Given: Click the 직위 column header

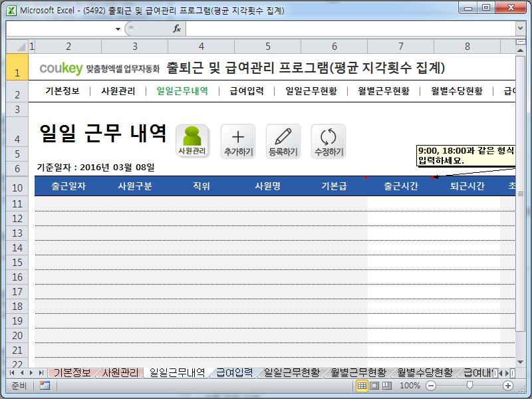Looking at the screenshot, I should tap(201, 186).
